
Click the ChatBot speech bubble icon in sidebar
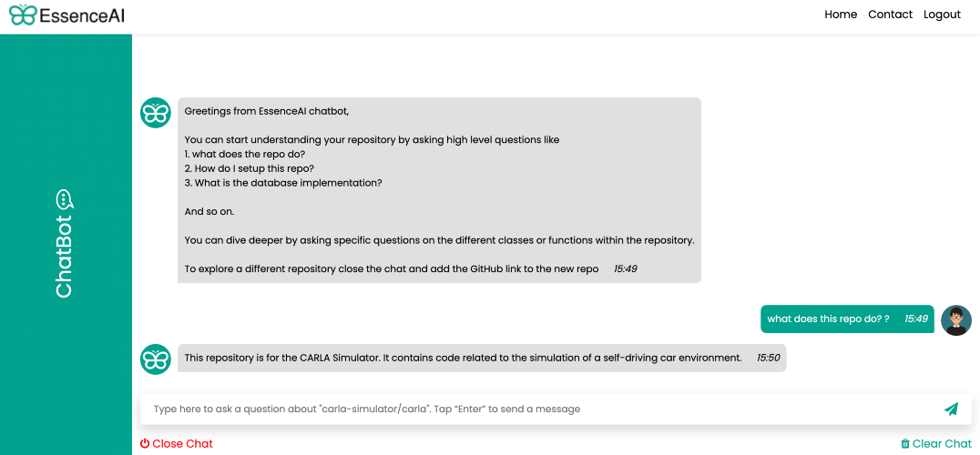click(65, 199)
